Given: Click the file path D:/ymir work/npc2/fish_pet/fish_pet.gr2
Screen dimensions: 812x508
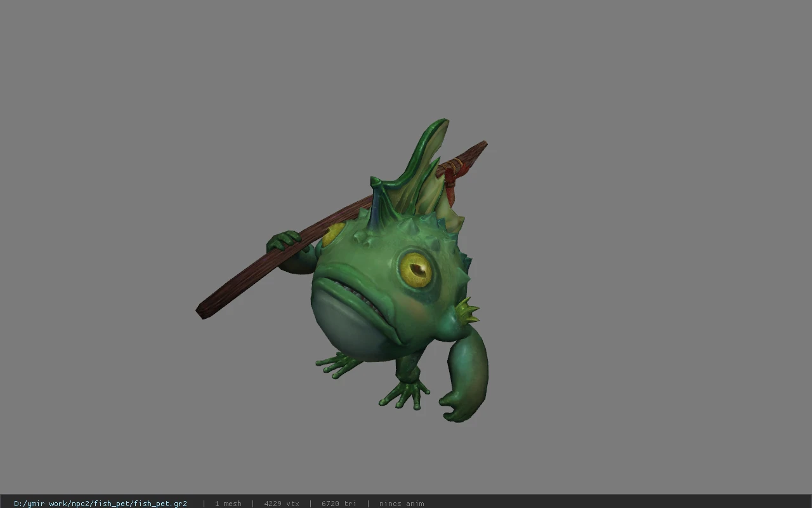Looking at the screenshot, I should click(100, 504).
